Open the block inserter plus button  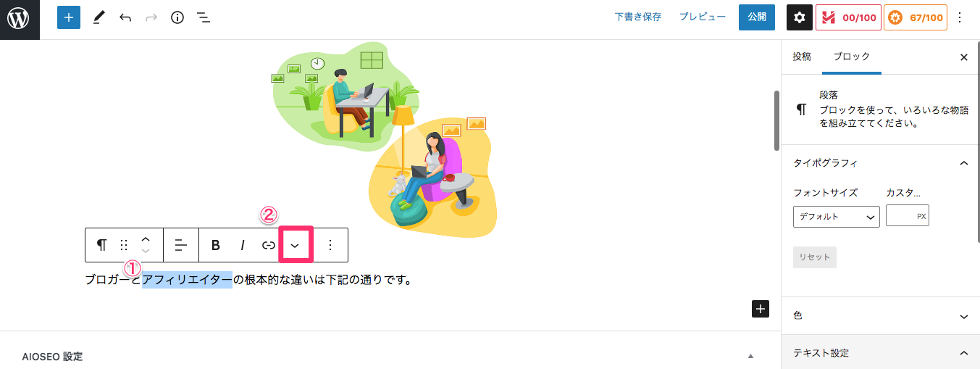tap(68, 17)
